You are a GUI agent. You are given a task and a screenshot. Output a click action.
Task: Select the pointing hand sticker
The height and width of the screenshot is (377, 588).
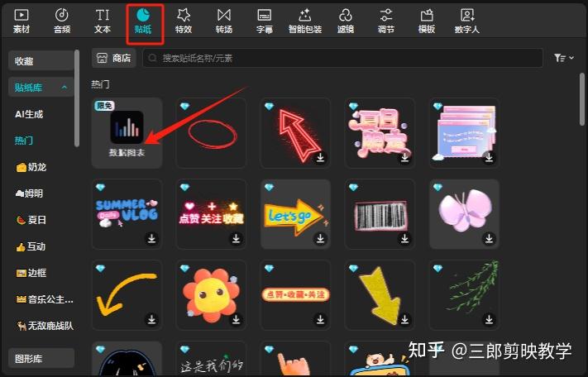pos(295,359)
